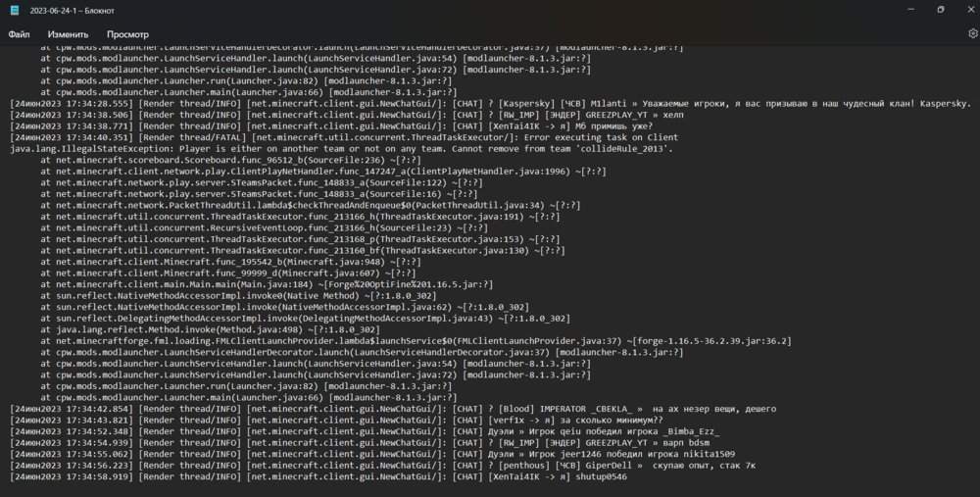The image size is (980, 497).
Task: Click the NativeMethodAccessorImpl.invoke0 stack line
Action: [x=239, y=295]
